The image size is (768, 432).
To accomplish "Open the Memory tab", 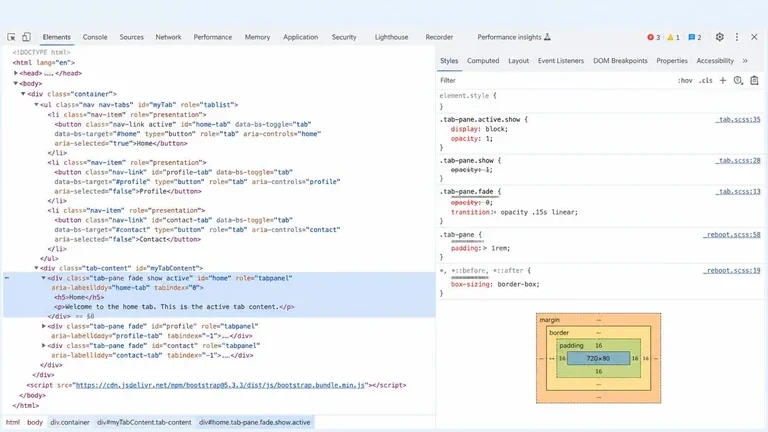I will [257, 37].
